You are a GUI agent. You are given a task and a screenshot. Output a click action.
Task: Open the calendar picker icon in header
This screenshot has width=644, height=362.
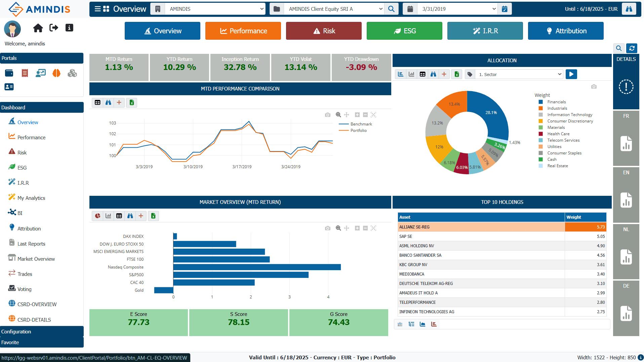point(505,9)
